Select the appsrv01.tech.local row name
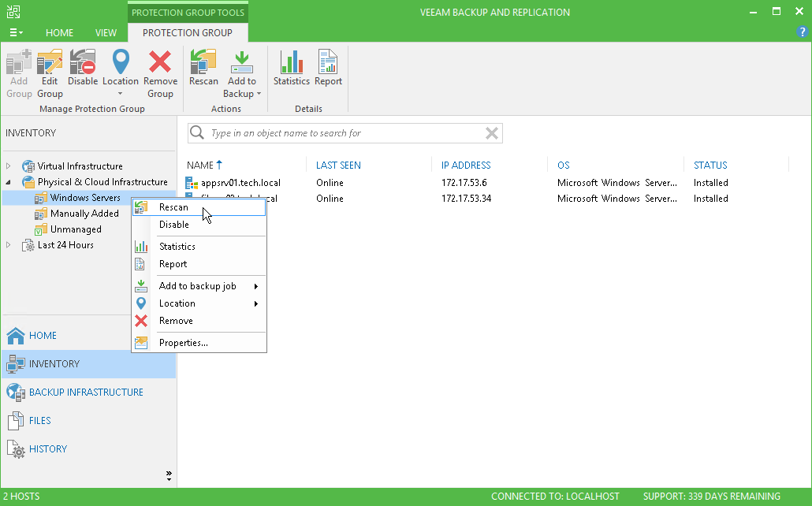This screenshot has width=812, height=506. tap(240, 183)
